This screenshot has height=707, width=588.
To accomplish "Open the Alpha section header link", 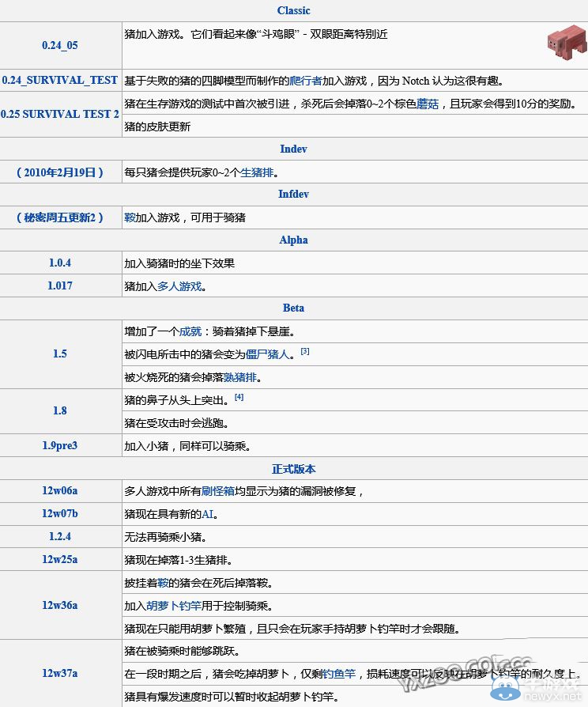I will 293,240.
